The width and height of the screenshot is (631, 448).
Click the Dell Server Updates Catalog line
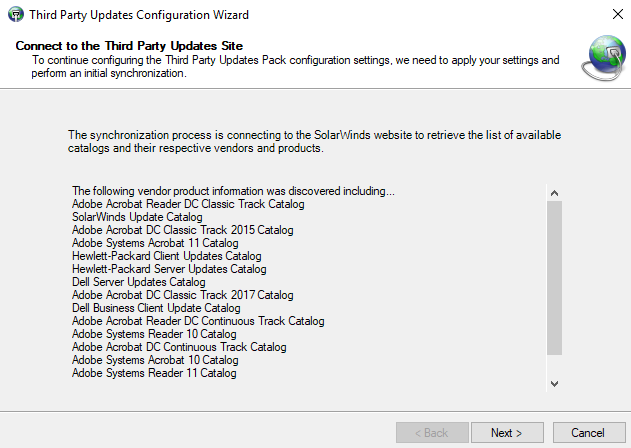(138, 282)
